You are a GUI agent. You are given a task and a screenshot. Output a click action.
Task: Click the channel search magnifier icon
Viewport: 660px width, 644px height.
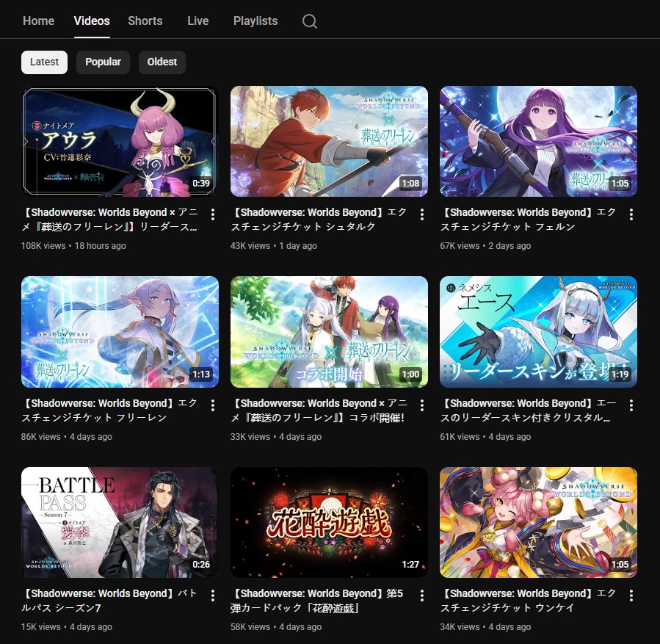click(x=309, y=21)
